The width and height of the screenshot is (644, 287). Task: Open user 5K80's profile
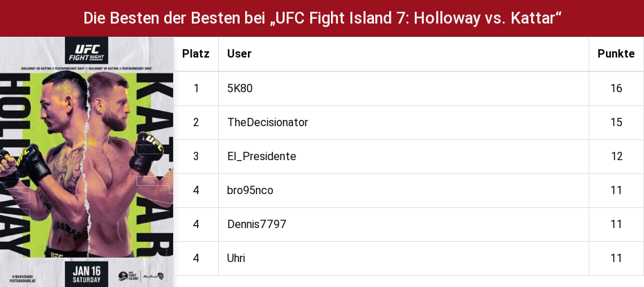tap(240, 89)
